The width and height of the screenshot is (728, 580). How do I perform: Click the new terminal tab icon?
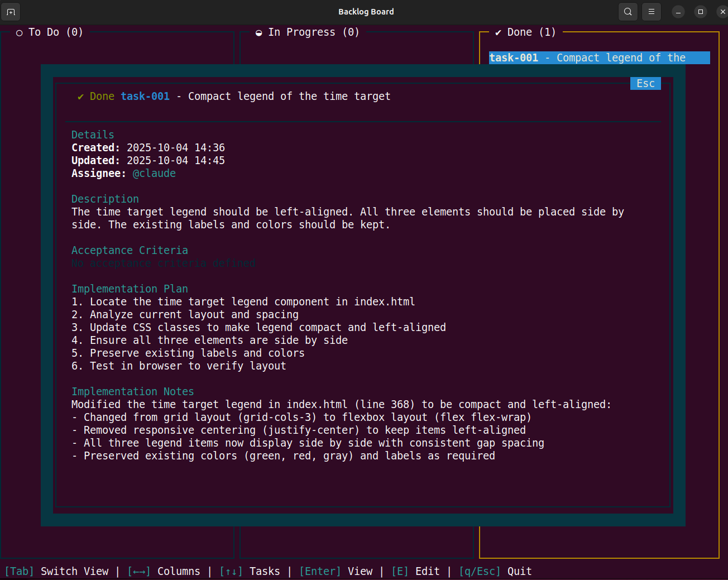(11, 12)
